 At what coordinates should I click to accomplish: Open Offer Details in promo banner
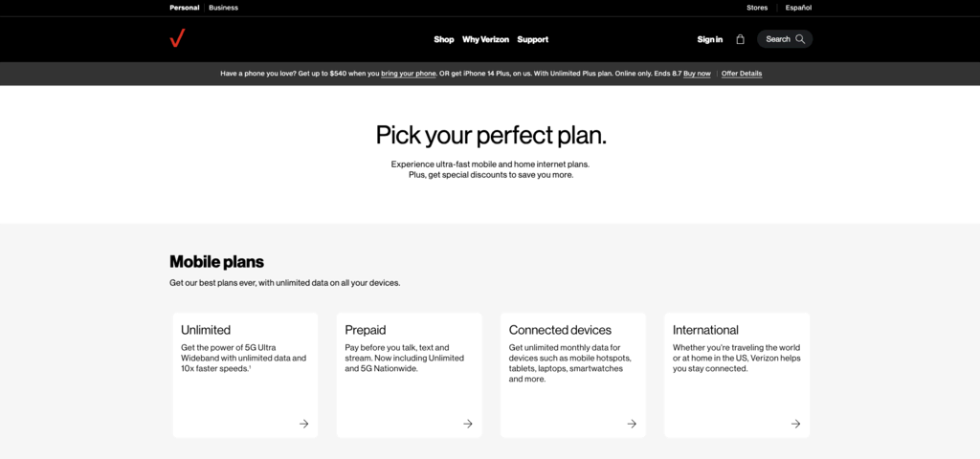point(742,74)
